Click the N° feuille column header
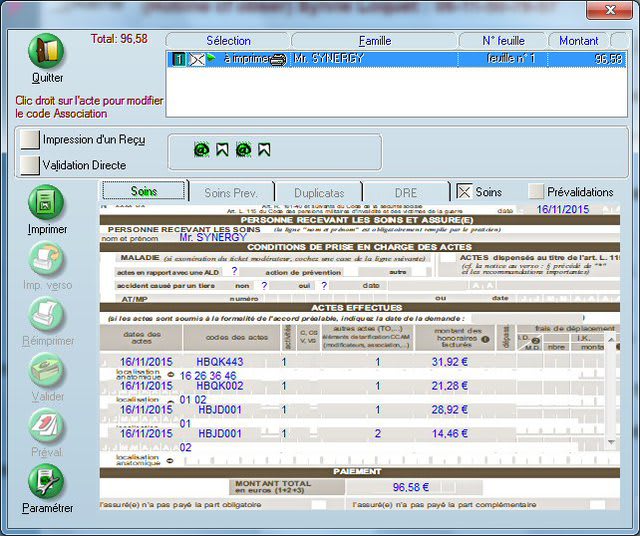Viewport: 640px width, 536px height. pyautogui.click(x=503, y=41)
